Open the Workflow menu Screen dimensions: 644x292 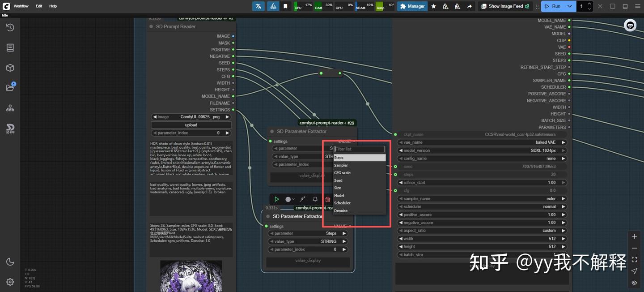21,6
